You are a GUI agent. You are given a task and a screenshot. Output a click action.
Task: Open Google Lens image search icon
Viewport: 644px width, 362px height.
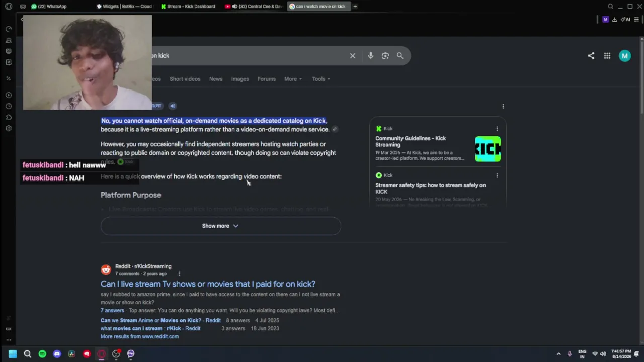click(385, 56)
